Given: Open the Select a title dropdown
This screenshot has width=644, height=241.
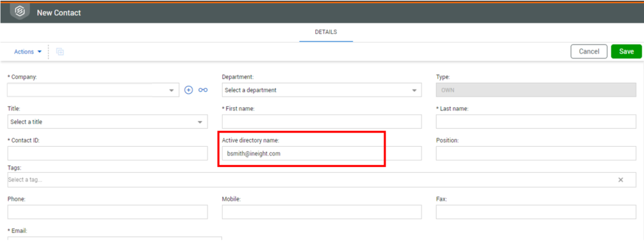Looking at the screenshot, I should point(108,122).
